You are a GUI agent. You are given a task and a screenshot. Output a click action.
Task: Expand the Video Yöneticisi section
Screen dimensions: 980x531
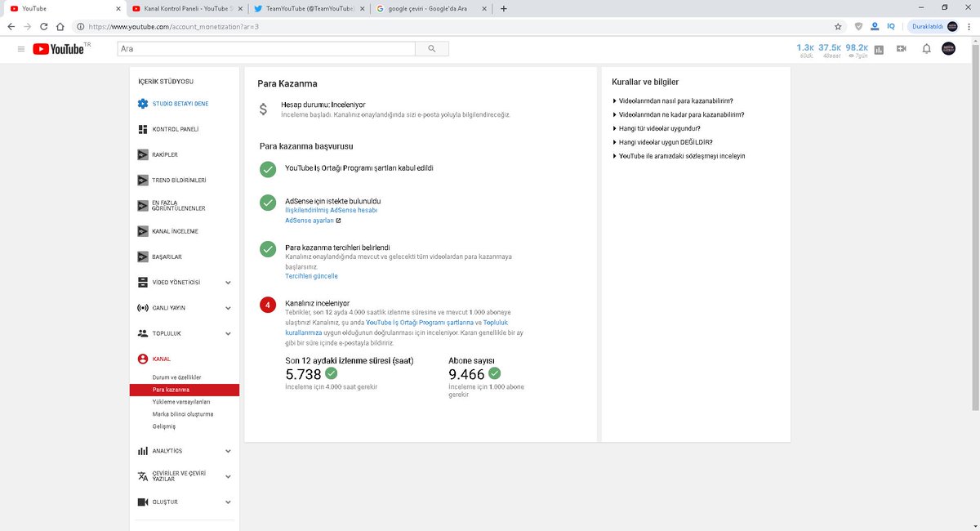[228, 283]
